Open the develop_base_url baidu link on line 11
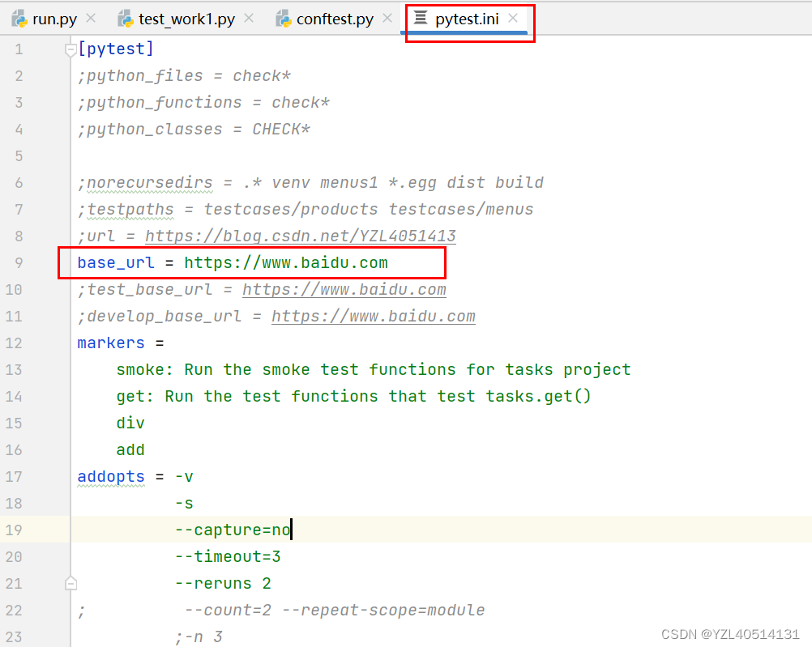The width and height of the screenshot is (812, 647). click(x=374, y=317)
